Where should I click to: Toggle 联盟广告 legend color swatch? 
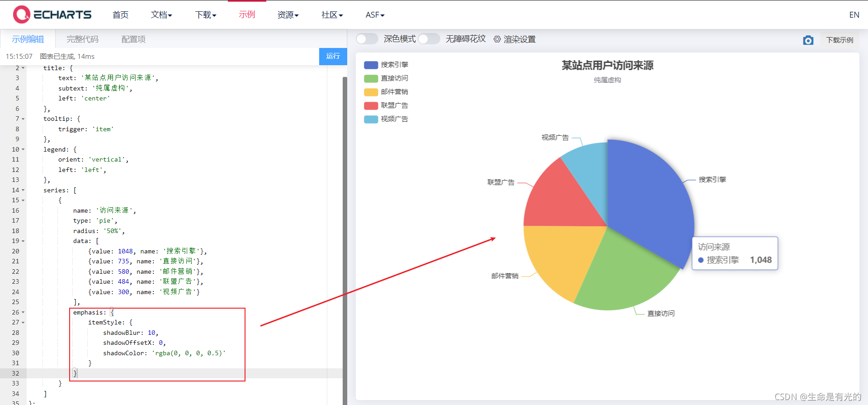pyautogui.click(x=371, y=105)
